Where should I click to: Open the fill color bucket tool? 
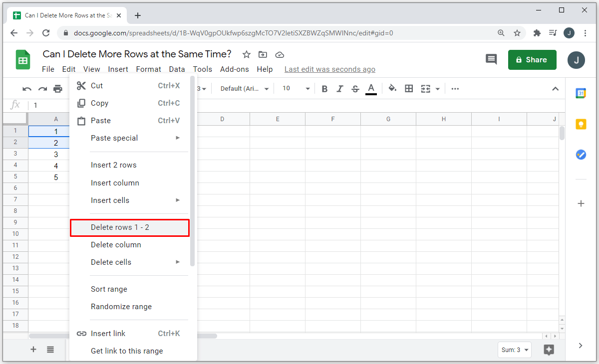pyautogui.click(x=392, y=89)
